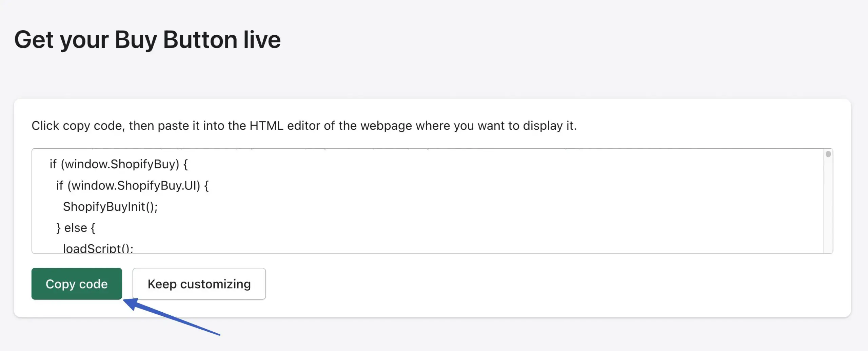This screenshot has width=868, height=351.
Task: Click the loadScript(); line in code box
Action: tap(98, 248)
